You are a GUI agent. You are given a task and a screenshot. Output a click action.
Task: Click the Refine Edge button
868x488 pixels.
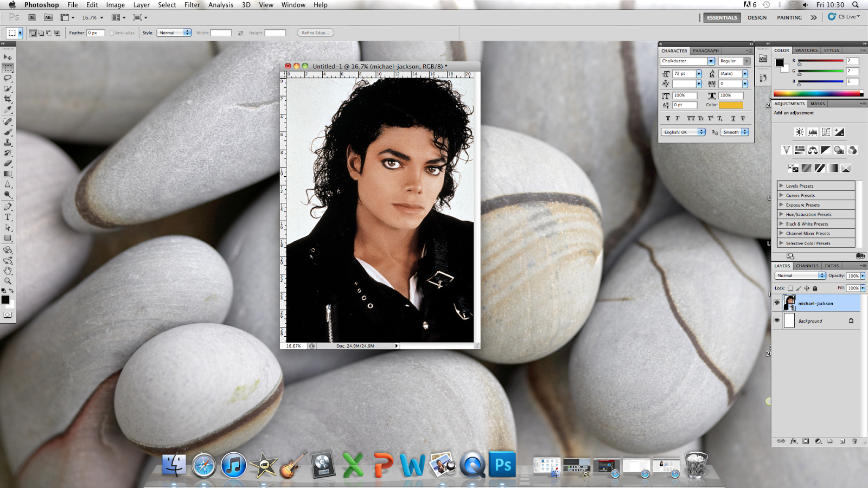tap(315, 33)
